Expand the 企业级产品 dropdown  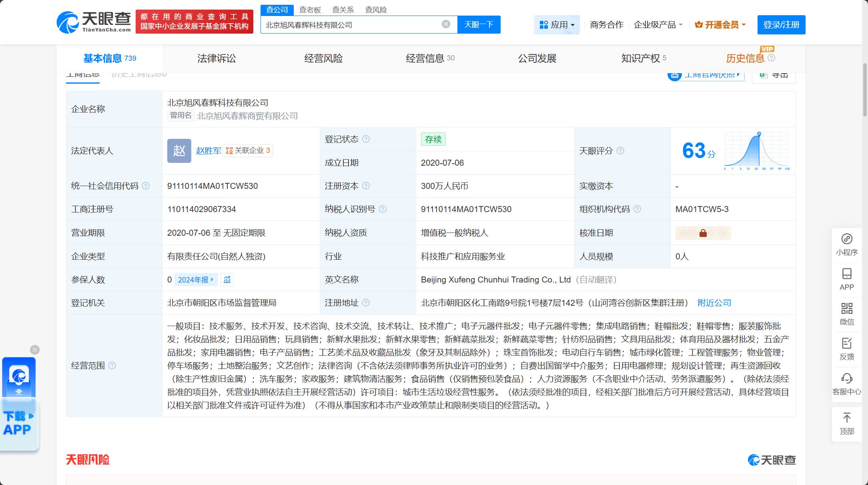[x=658, y=25]
